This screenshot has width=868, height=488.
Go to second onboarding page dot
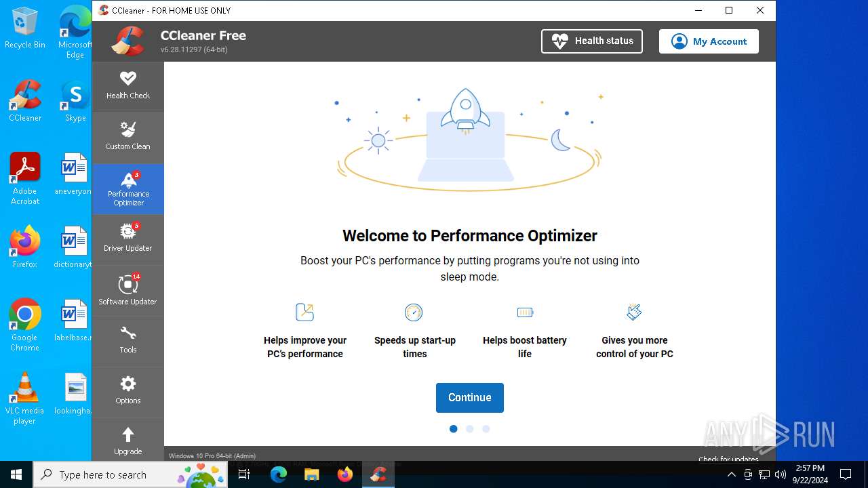click(x=470, y=429)
